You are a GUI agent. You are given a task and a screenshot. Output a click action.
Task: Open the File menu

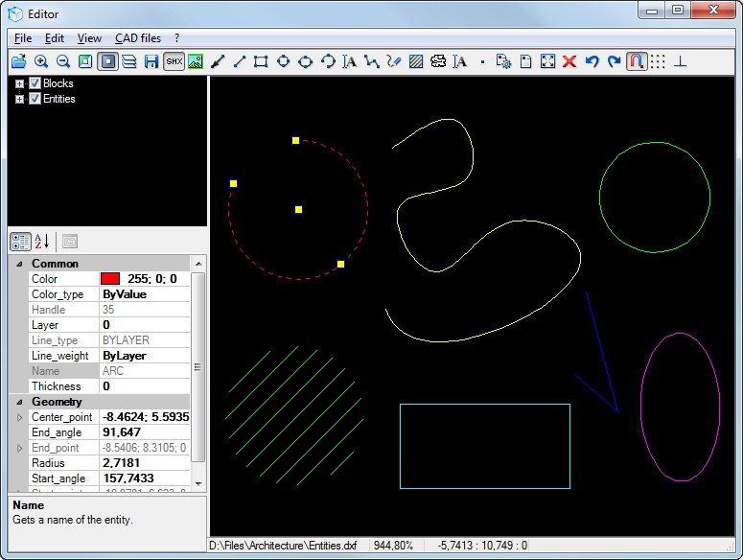pyautogui.click(x=23, y=38)
